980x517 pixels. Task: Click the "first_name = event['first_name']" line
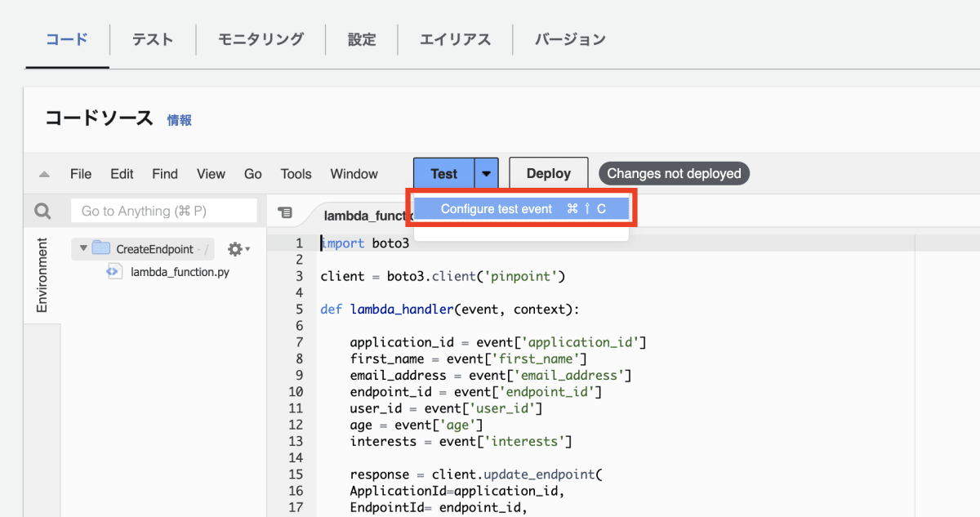click(469, 359)
